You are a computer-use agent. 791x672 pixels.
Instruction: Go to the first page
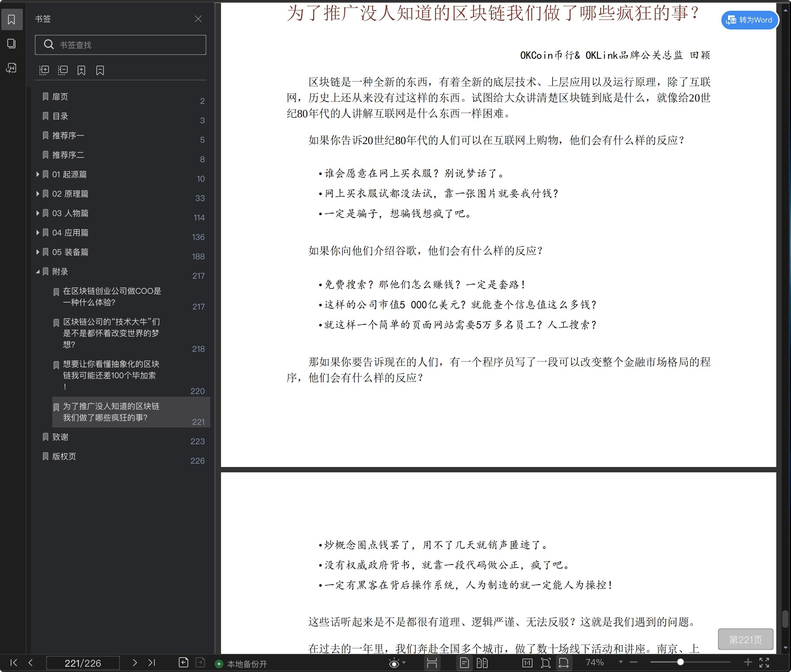14,663
